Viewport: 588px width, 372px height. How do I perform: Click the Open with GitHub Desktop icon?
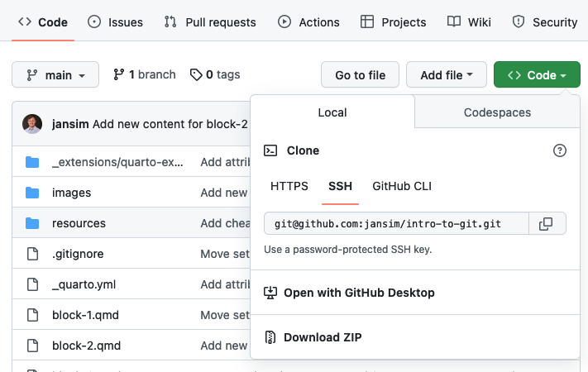(270, 293)
